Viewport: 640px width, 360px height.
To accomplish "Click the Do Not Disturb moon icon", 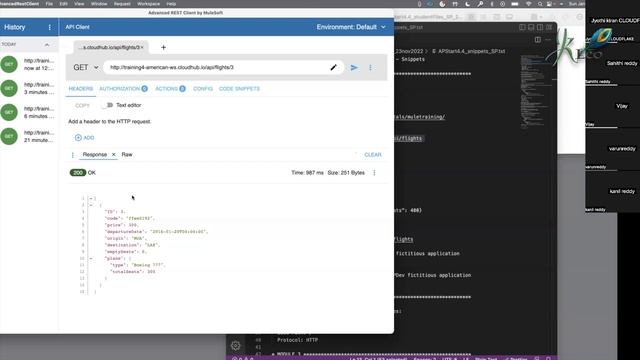I will tap(468, 4).
